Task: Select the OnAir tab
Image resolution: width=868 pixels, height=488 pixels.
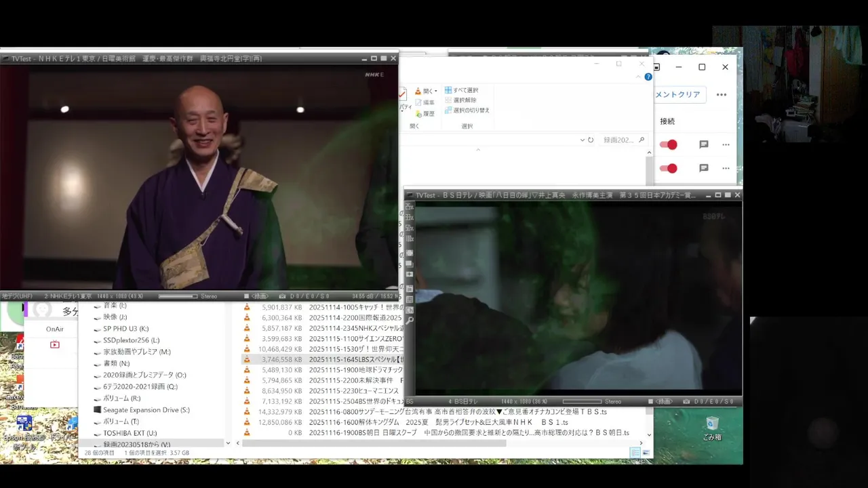Action: point(55,329)
